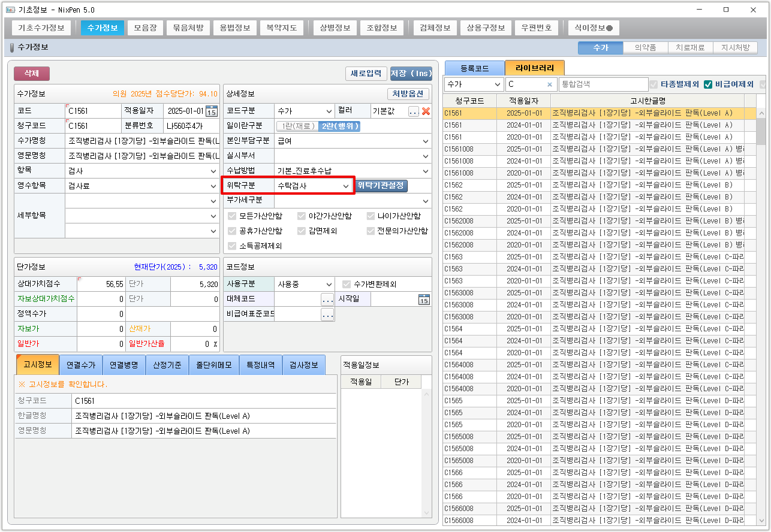This screenshot has height=532, width=771.
Task: Open the 연결수가 tab
Action: click(x=80, y=365)
